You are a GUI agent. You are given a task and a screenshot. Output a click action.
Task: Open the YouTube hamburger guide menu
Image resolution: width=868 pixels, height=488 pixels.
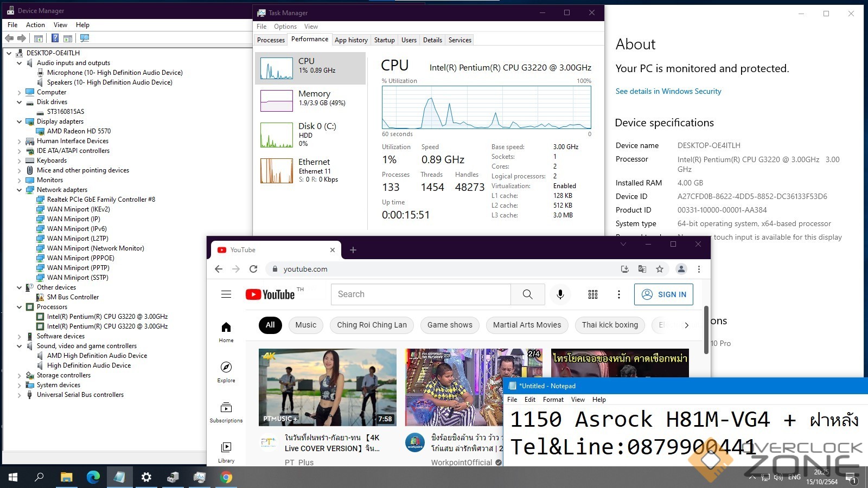(x=226, y=294)
